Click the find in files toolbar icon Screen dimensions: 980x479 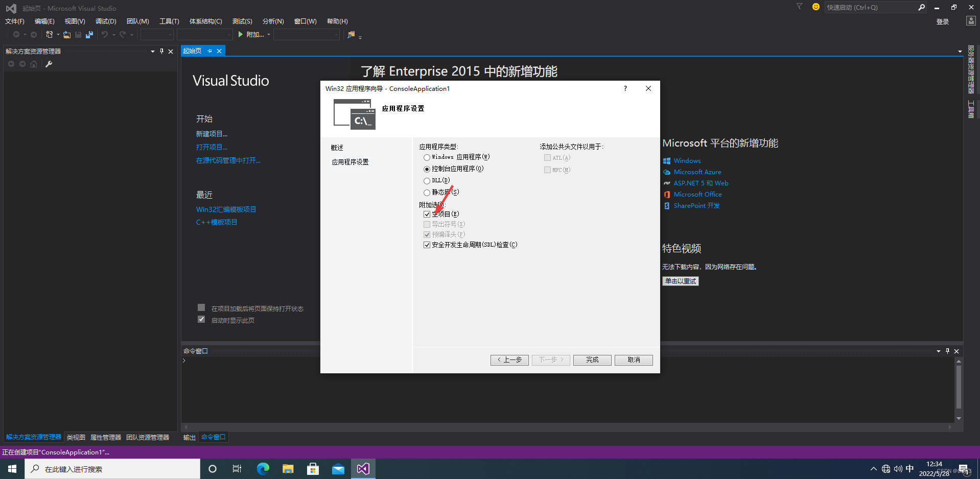(351, 35)
